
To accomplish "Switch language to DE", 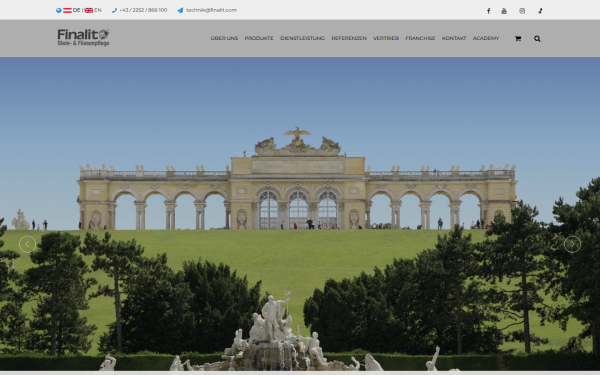I will tap(77, 10).
